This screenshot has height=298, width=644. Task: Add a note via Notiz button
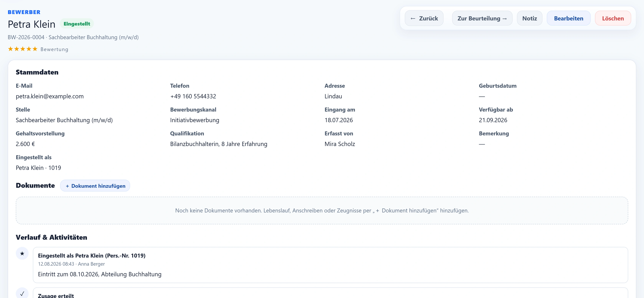529,18
